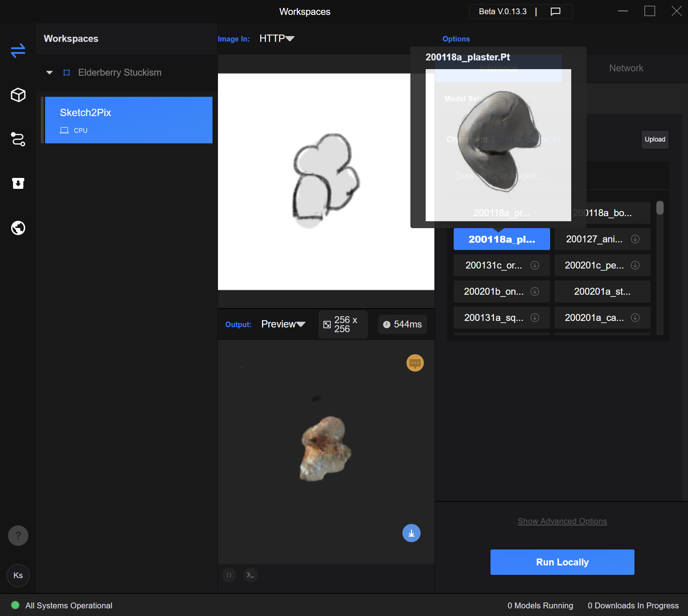This screenshot has height=616, width=688.
Task: Open the globe network sidebar icon
Action: [x=18, y=228]
